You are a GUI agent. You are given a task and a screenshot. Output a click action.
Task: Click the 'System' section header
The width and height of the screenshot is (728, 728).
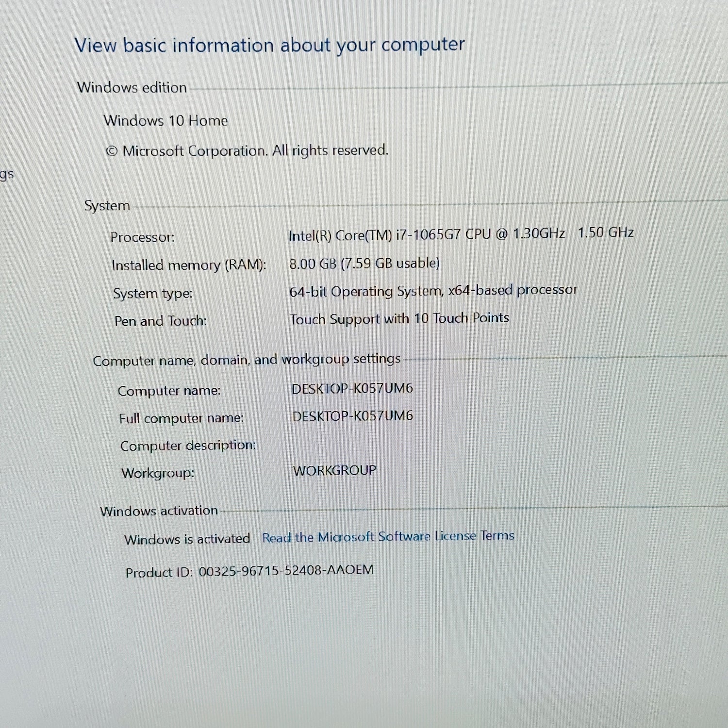(x=107, y=205)
